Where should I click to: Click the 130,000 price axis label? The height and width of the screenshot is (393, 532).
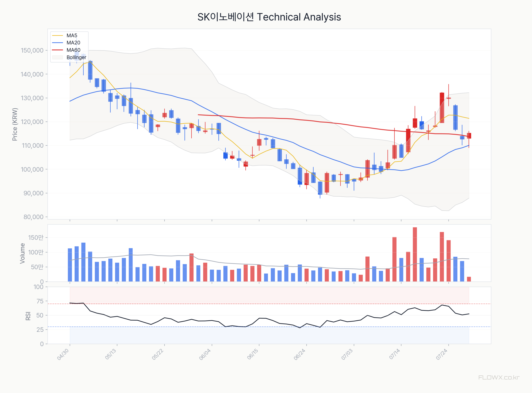point(32,98)
